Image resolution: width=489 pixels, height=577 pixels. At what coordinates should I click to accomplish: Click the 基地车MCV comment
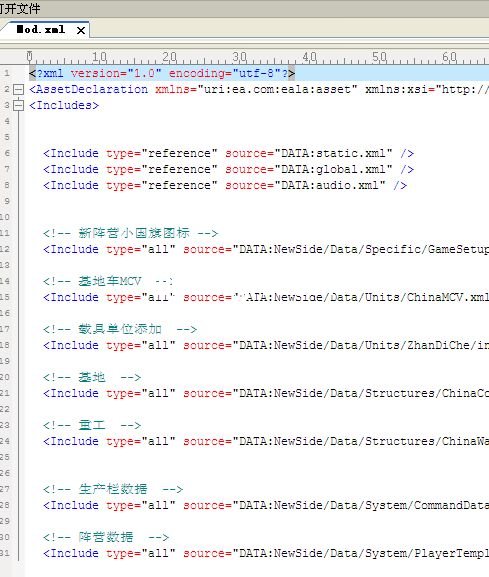pyautogui.click(x=107, y=282)
